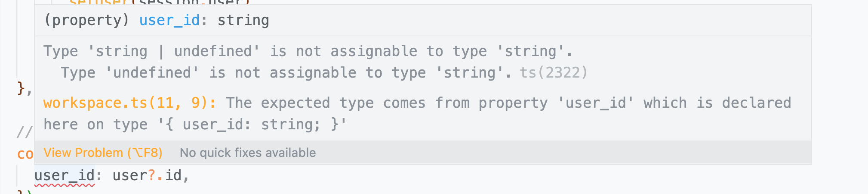Screen dimensions: 868x194
Task: Click the ts(2322) error code
Action: pyautogui.click(x=554, y=72)
